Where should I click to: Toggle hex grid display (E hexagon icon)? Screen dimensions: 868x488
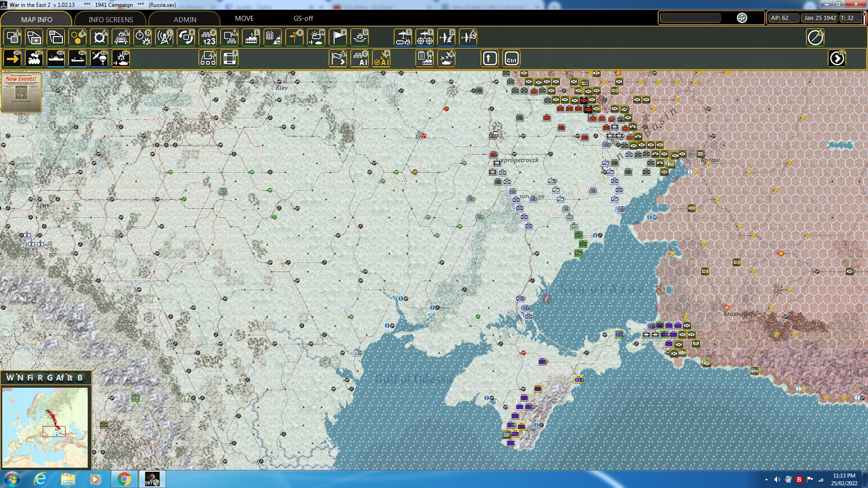pos(78,38)
